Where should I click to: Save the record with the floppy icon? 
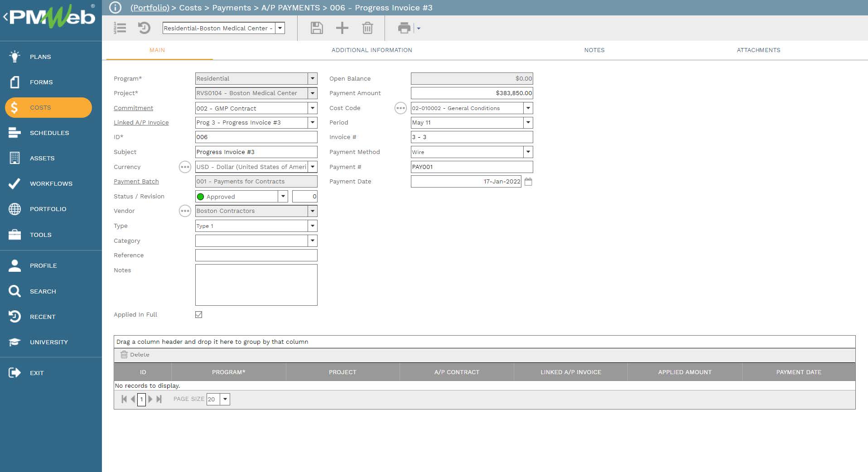click(317, 28)
